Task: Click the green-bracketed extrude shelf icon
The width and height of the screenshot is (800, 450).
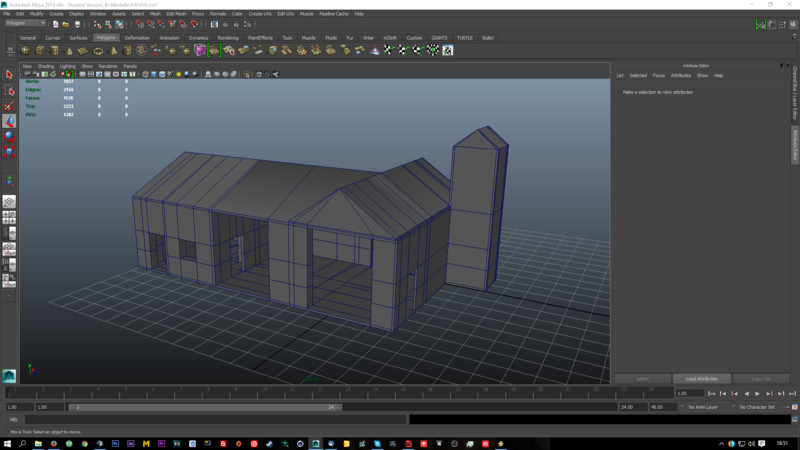Action: tap(214, 50)
